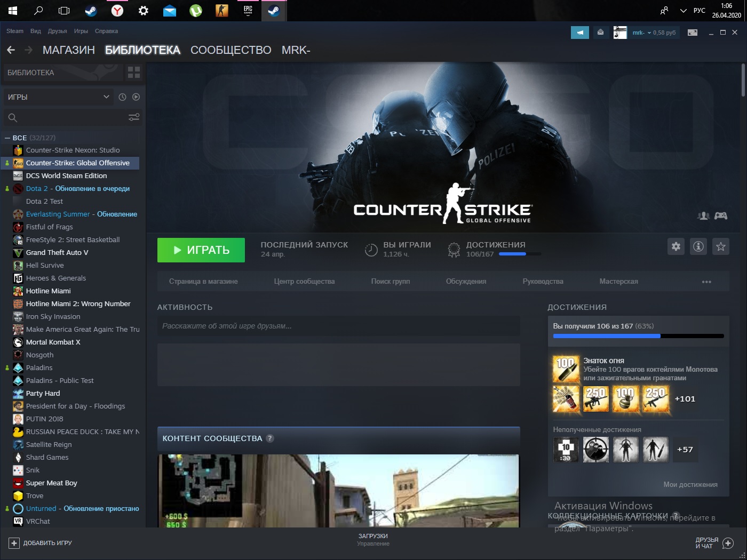Go to the МАГАЗИН tab
Image resolution: width=747 pixels, height=560 pixels.
pyautogui.click(x=69, y=50)
